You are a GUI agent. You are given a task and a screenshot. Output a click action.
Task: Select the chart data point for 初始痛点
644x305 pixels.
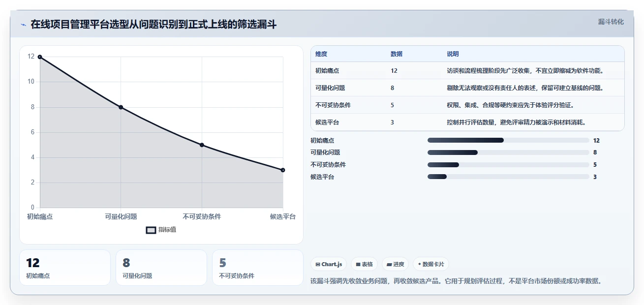point(40,57)
